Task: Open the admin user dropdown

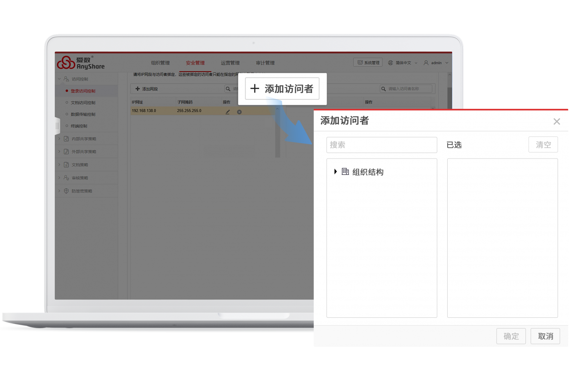Action: [x=436, y=63]
